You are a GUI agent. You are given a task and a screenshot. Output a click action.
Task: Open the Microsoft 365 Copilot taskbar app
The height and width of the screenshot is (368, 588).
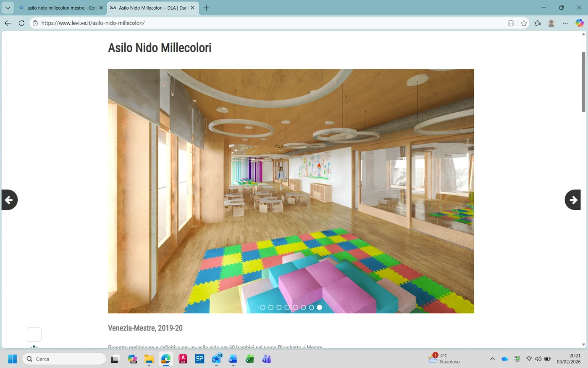[x=132, y=359]
